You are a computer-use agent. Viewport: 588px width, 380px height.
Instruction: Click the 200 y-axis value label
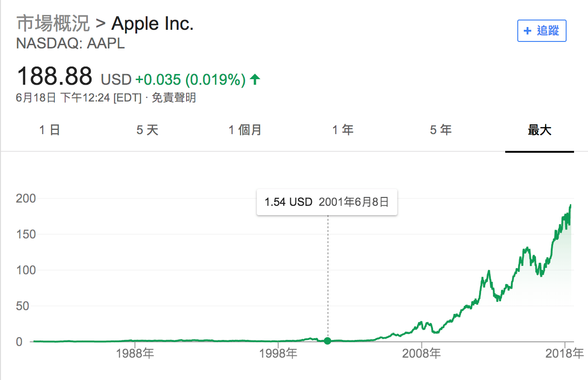26,198
